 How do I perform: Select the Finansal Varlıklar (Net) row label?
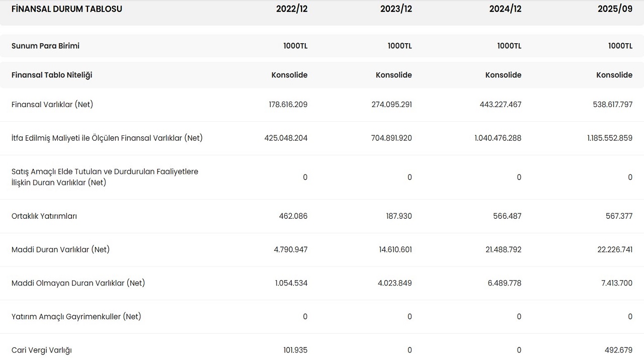(52, 105)
